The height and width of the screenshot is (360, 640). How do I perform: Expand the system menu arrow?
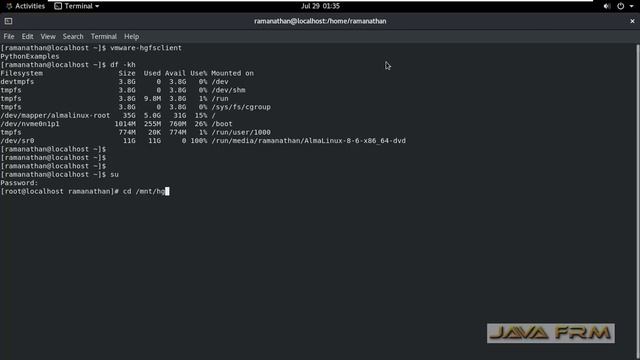pyautogui.click(x=631, y=6)
